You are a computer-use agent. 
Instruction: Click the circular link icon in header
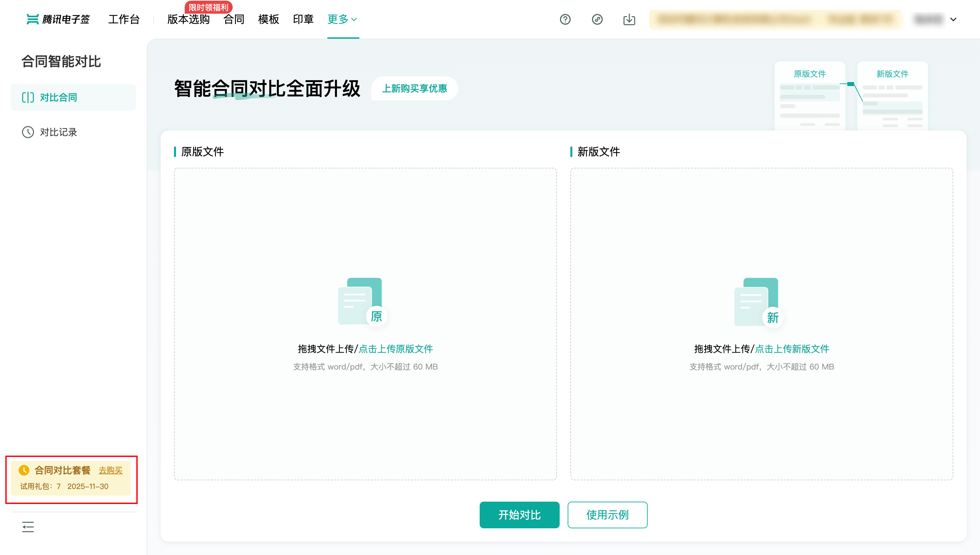597,19
